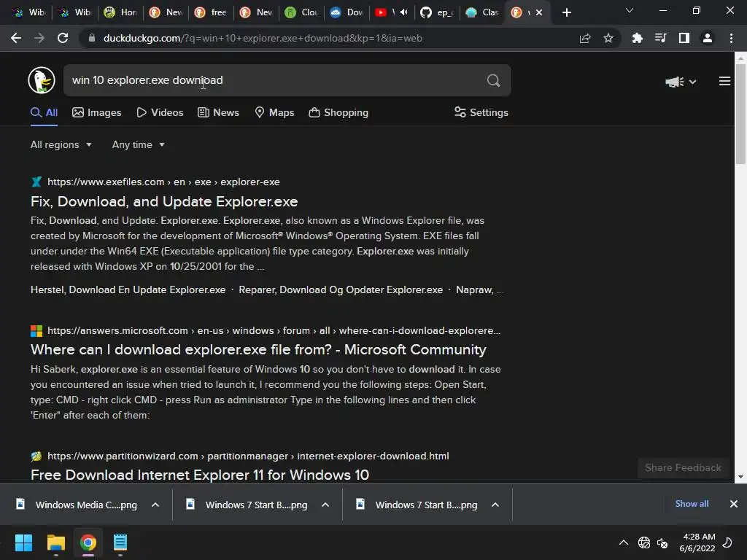Viewport: 747px width, 560px height.
Task: Switch to the Hon tab
Action: (120, 12)
